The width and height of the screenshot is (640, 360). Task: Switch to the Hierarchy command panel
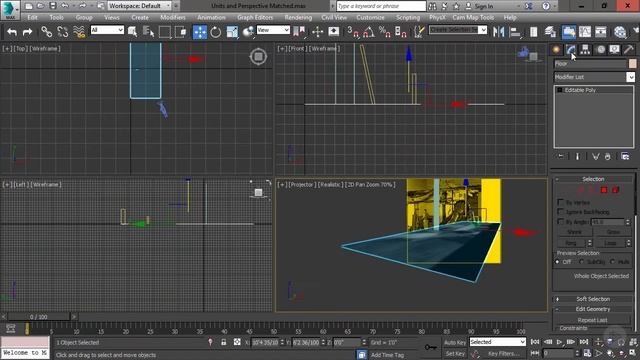(585, 49)
